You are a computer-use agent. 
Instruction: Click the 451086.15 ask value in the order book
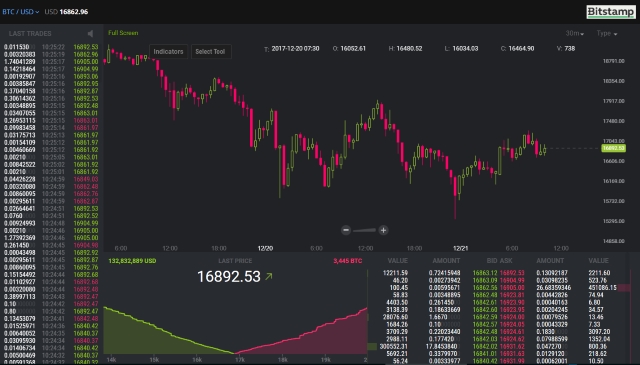(602, 287)
